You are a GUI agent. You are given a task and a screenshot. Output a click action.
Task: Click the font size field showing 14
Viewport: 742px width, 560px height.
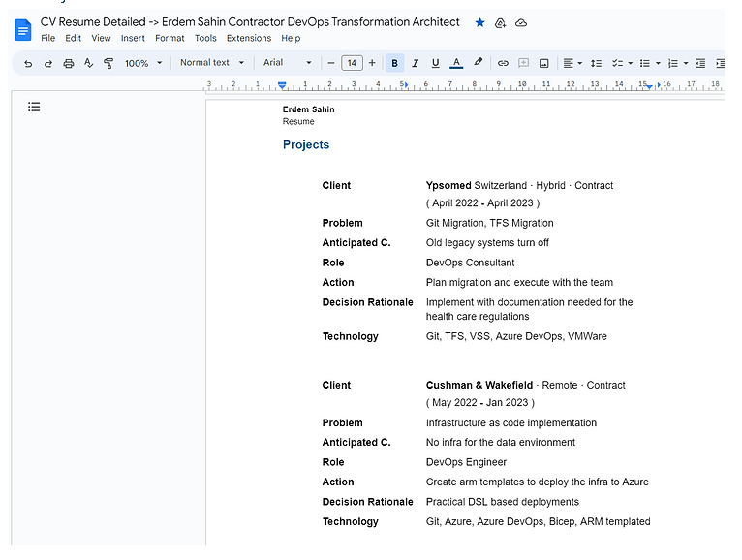click(352, 63)
